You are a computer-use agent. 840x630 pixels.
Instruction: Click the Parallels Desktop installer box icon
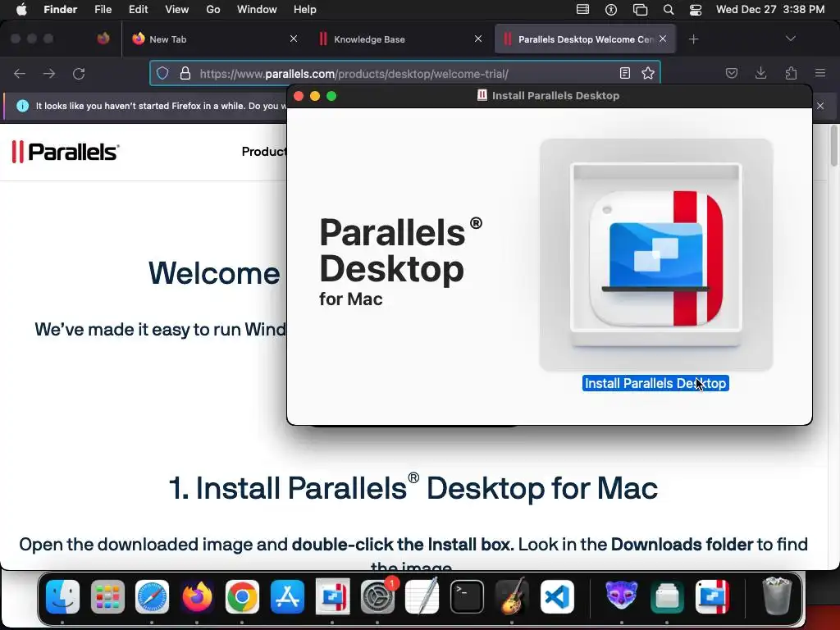click(655, 256)
